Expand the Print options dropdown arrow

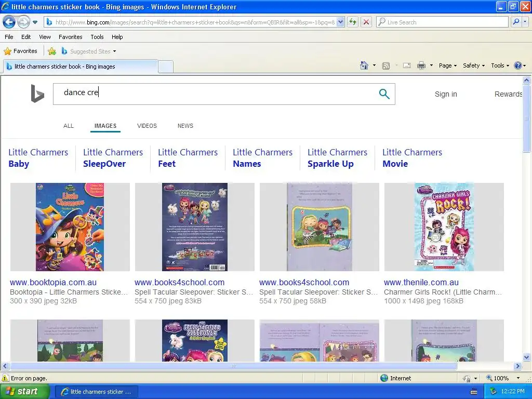click(431, 65)
